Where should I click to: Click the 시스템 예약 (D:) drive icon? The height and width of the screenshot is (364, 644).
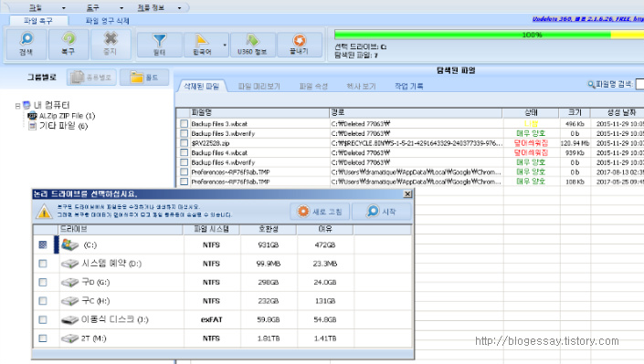point(69,264)
